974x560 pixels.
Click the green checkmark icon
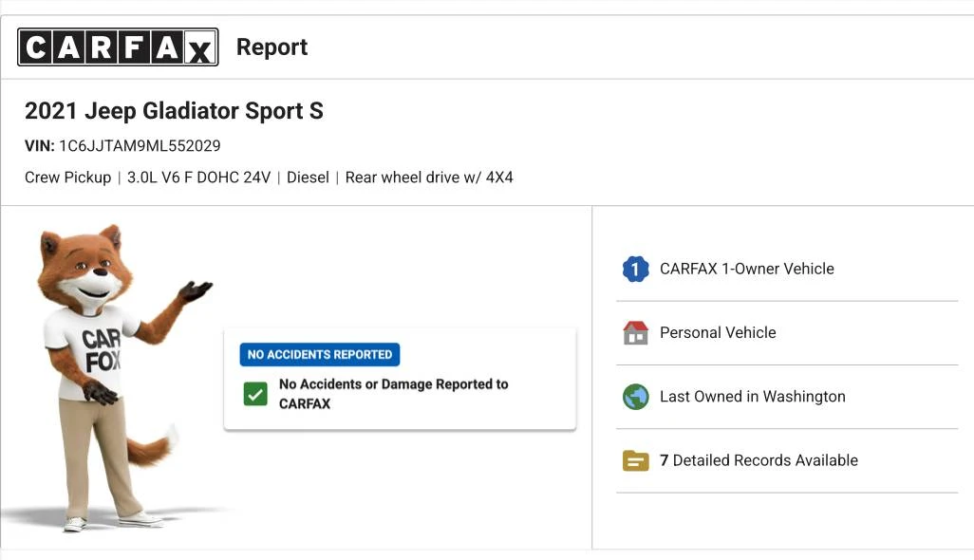tap(255, 394)
